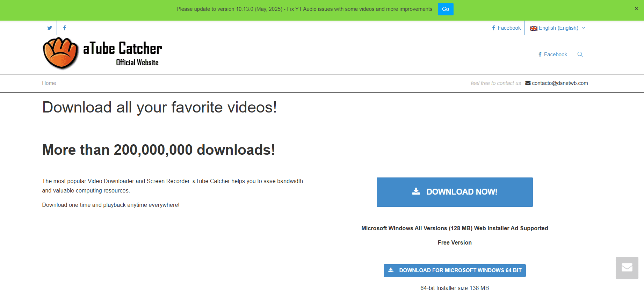
Task: Click the contacto@dsnetwb.com email link
Action: [560, 83]
